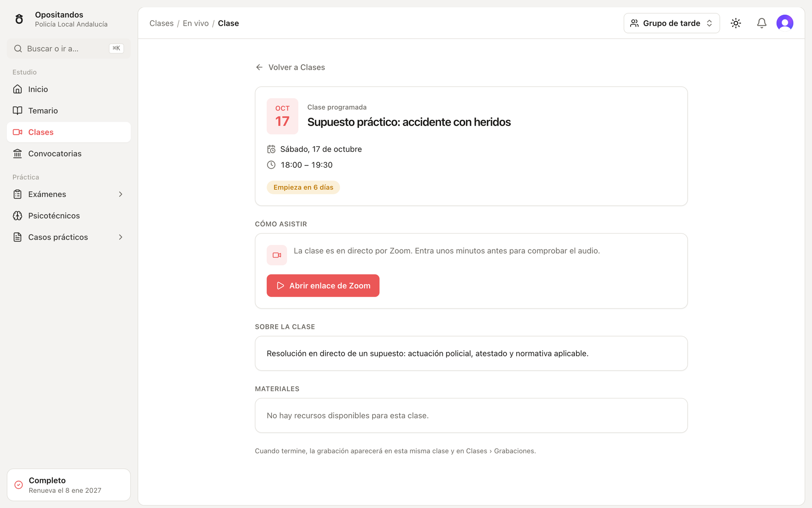Click Renueva el 8 ene 2027
812x508 pixels.
coord(65,490)
